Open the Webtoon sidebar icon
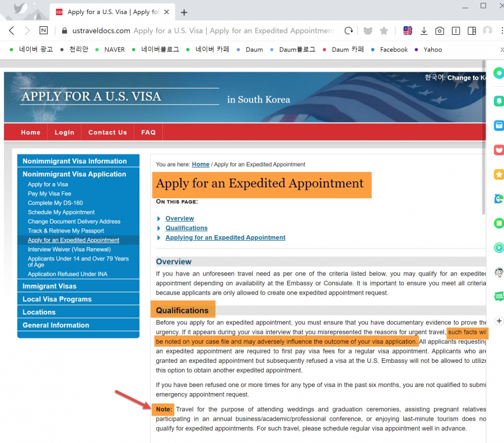504x443 pixels. point(499,296)
